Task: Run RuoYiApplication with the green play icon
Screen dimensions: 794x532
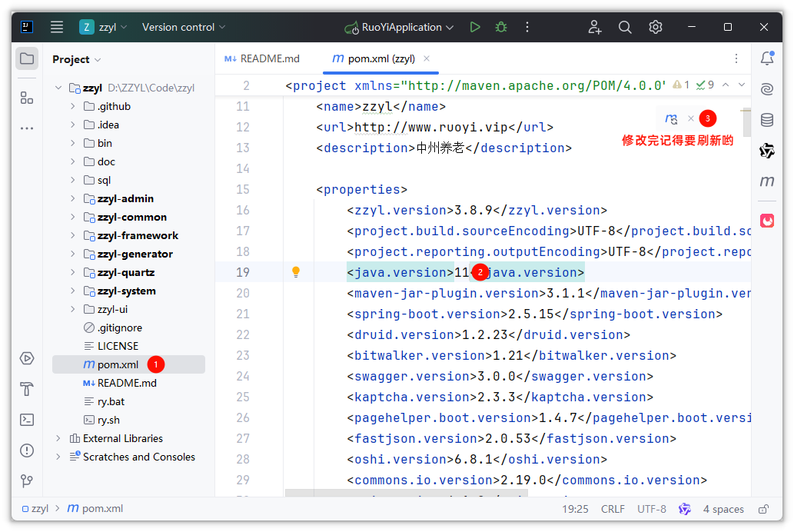Action: pos(474,27)
